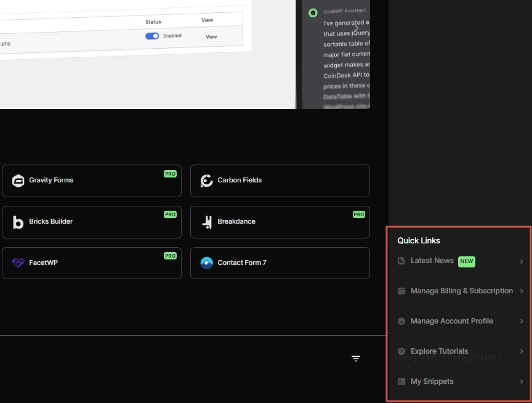
Task: Click the Bricks Builder logo icon
Action: pyautogui.click(x=18, y=222)
